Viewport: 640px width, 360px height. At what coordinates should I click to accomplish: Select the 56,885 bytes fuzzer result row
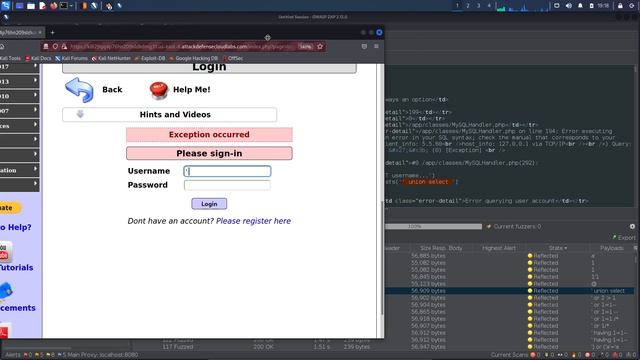click(x=509, y=256)
